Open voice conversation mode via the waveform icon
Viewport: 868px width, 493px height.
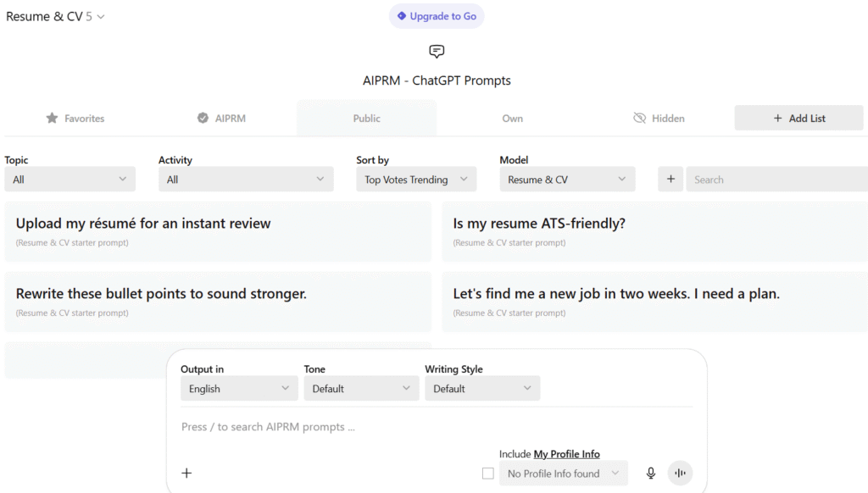(680, 473)
